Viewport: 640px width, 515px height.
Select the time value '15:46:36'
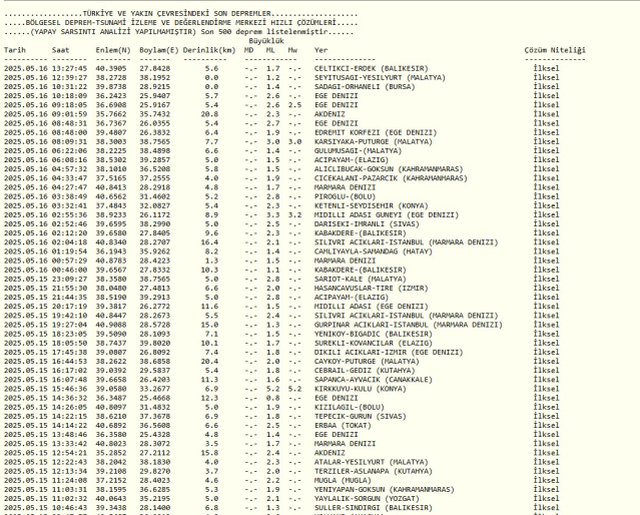(69, 389)
